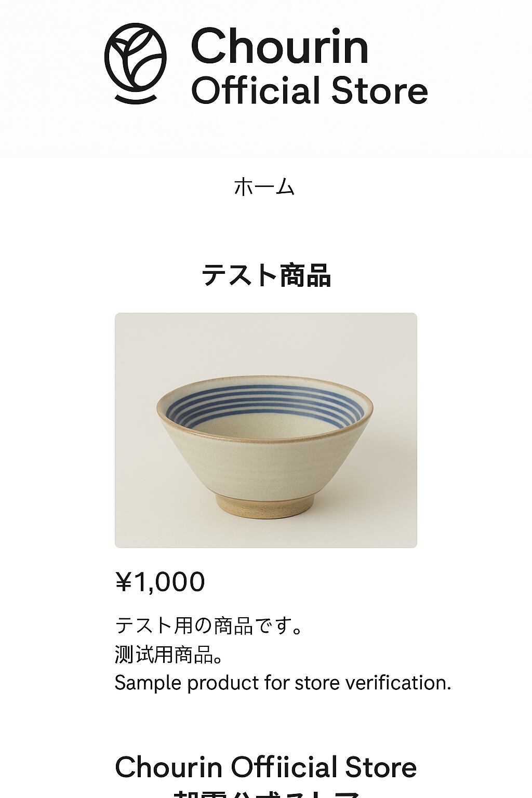Click the cut-off Japanese text at page bottom

coord(266,793)
